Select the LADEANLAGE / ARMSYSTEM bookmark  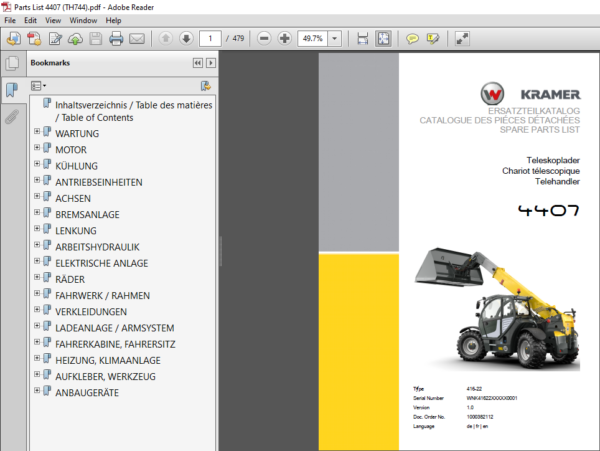coord(115,328)
